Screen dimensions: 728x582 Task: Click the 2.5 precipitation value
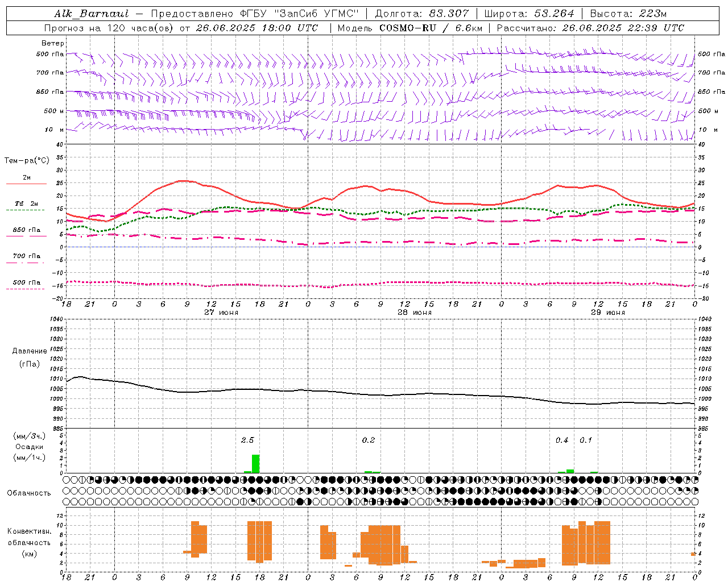(x=247, y=440)
